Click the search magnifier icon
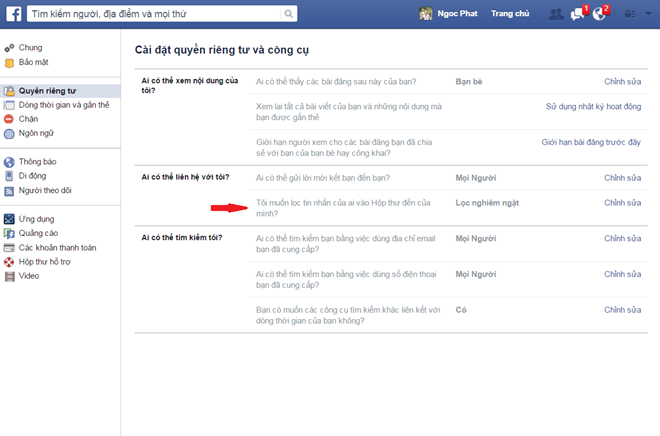Viewport: 660px width, 436px height. 288,14
